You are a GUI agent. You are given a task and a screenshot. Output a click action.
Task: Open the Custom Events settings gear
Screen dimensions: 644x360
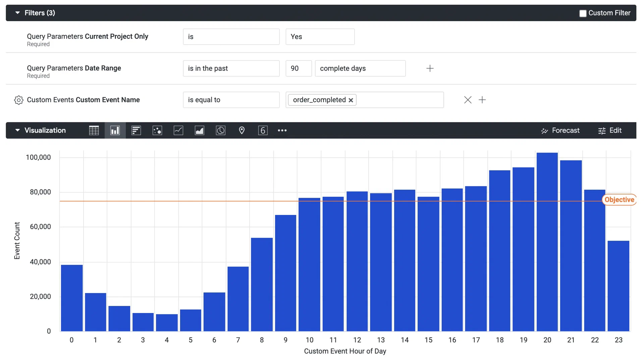(18, 100)
